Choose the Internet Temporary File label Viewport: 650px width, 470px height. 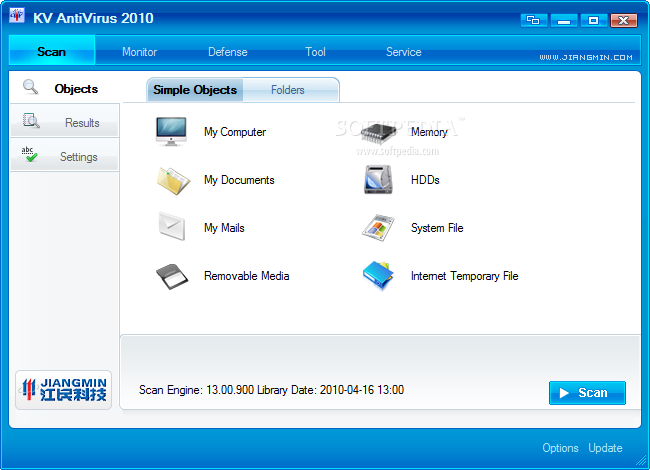(x=464, y=276)
